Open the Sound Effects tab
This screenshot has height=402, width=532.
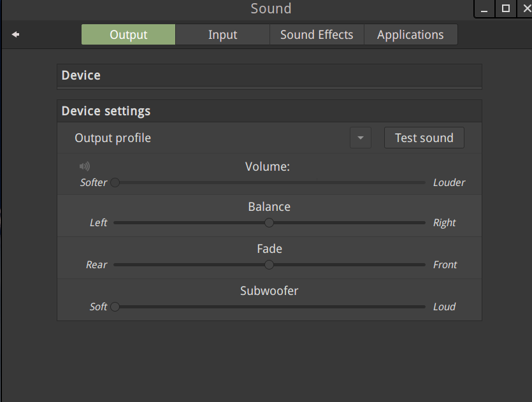pyautogui.click(x=317, y=34)
